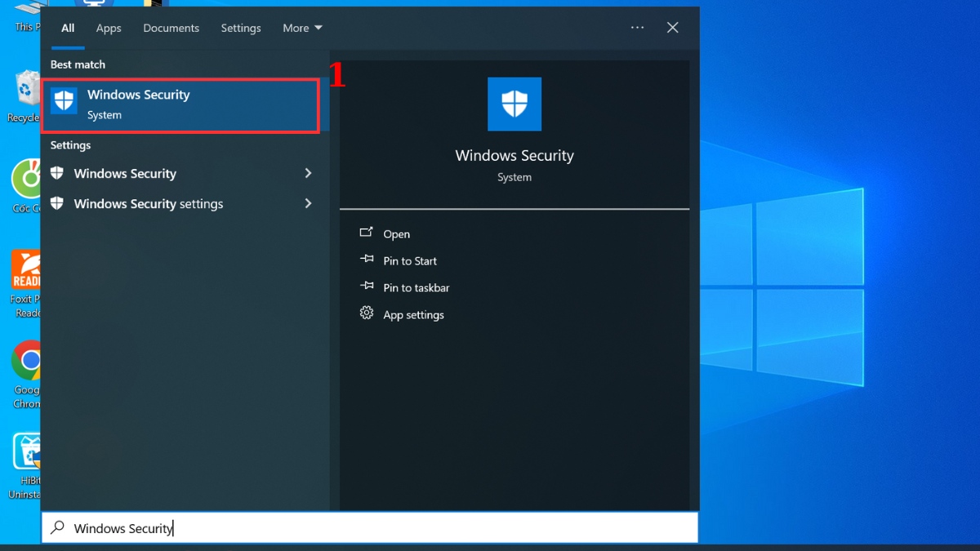The image size is (980, 551).
Task: Switch to the Apps tab
Action: tap(108, 27)
